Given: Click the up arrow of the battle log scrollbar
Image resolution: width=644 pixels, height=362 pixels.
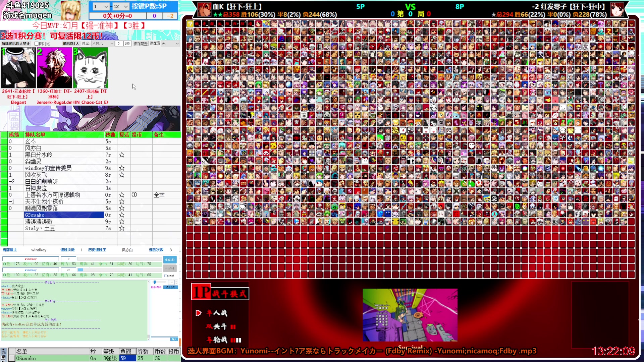Looking at the screenshot, I should (x=149, y=282).
